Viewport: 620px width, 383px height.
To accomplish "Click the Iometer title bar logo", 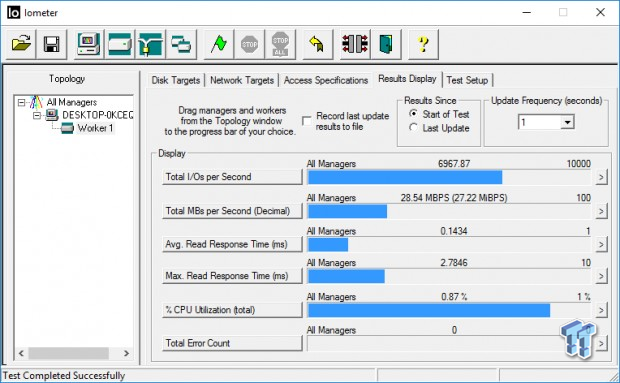I will click(13, 13).
